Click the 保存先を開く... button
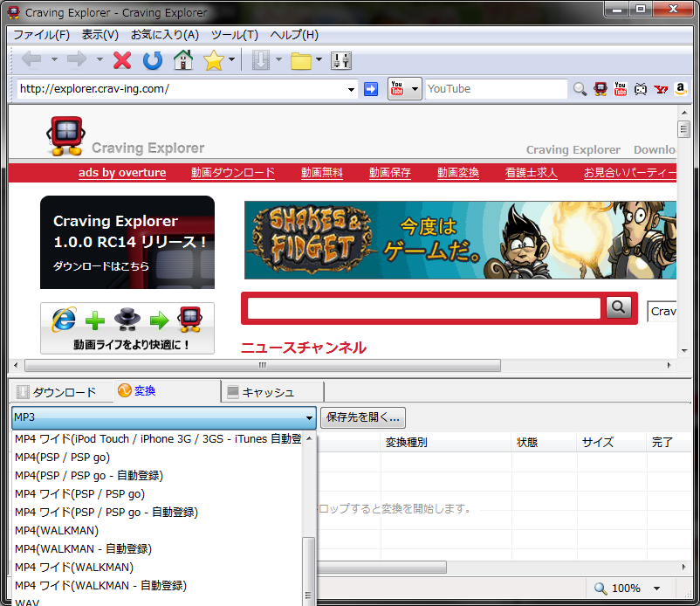Image resolution: width=700 pixels, height=606 pixels. click(x=363, y=417)
